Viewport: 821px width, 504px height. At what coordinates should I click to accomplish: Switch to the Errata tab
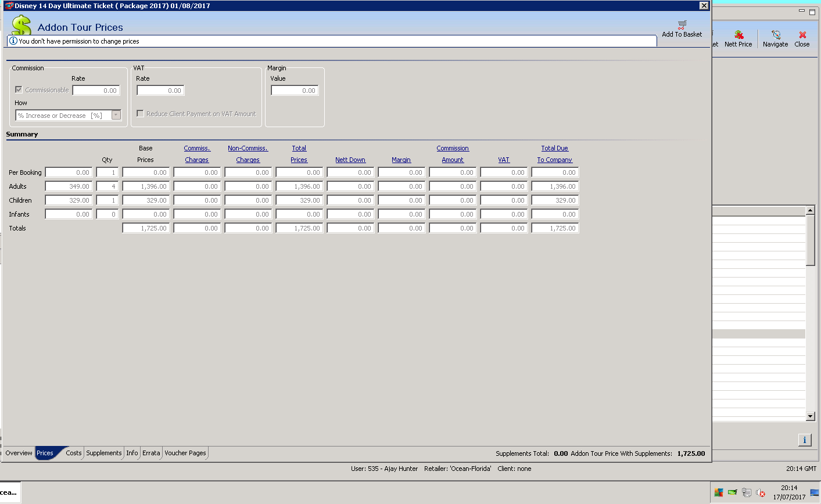pos(151,453)
